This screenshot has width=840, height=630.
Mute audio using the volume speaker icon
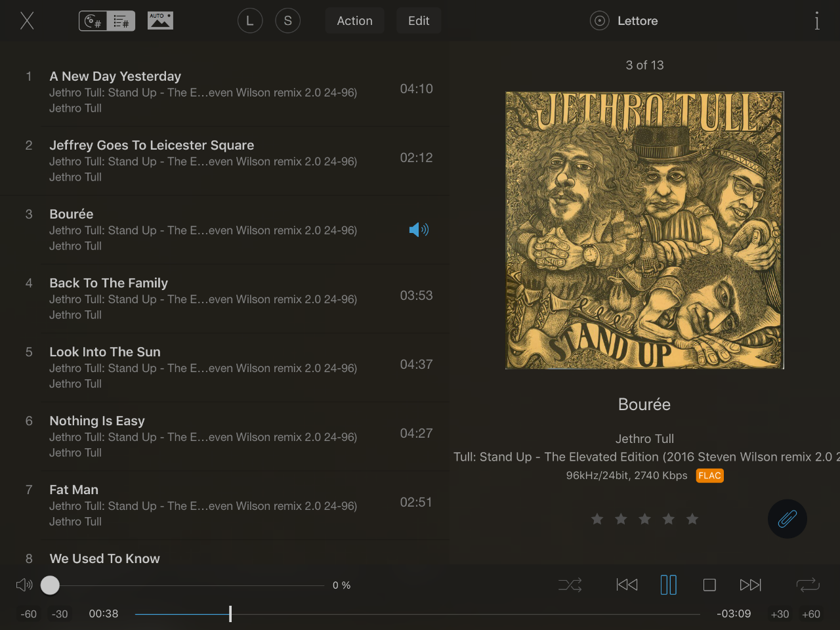point(24,585)
